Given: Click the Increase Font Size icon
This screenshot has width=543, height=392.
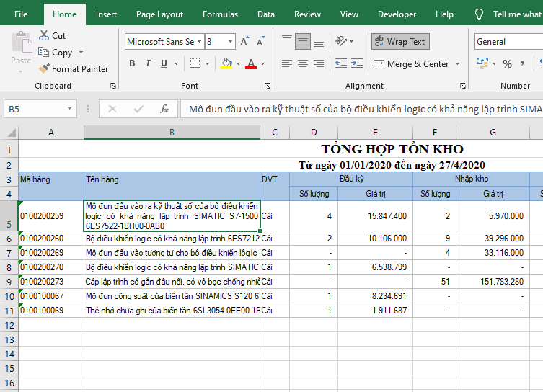Looking at the screenshot, I should pyautogui.click(x=244, y=42).
